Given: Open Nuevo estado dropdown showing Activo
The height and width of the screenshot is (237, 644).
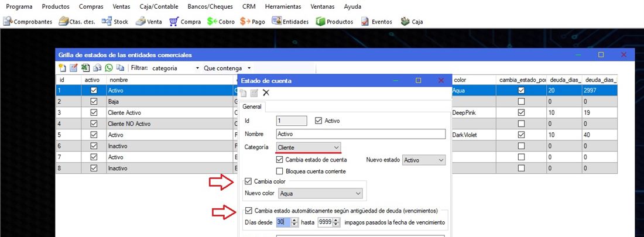Looking at the screenshot, I should click(x=424, y=160).
